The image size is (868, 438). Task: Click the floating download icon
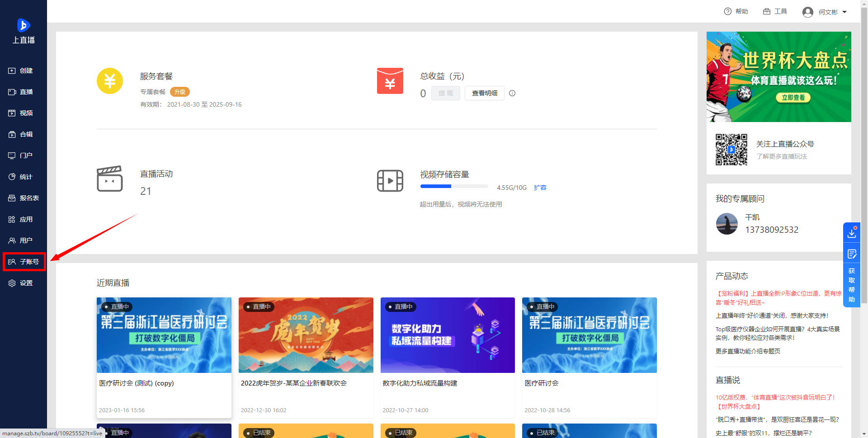click(852, 233)
